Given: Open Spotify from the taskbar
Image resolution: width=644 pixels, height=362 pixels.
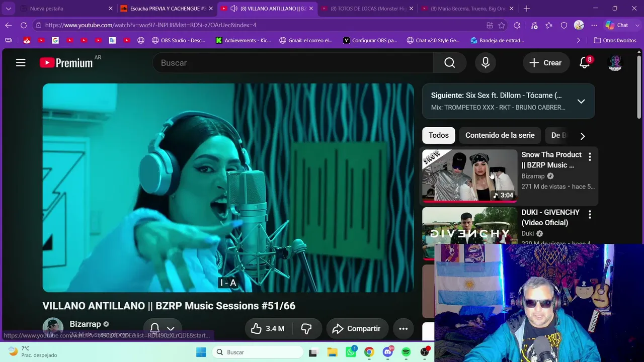Looking at the screenshot, I should pos(406,352).
